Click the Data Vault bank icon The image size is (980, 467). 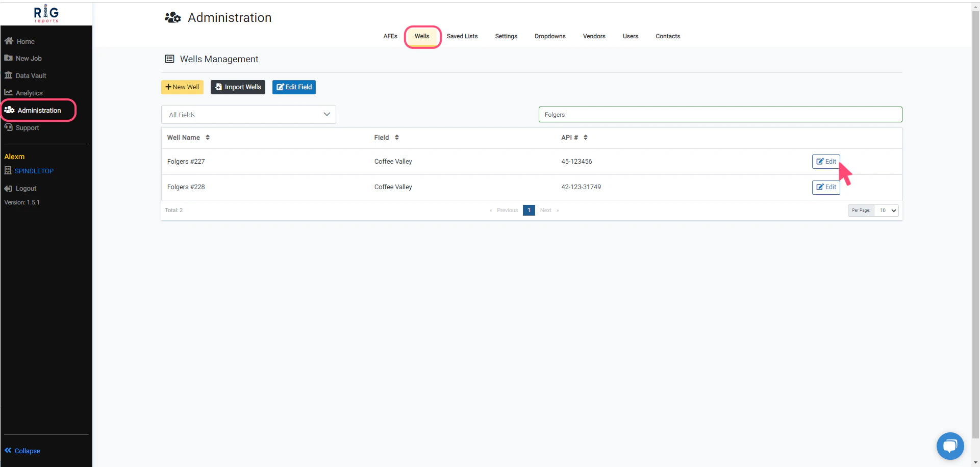pyautogui.click(x=8, y=75)
